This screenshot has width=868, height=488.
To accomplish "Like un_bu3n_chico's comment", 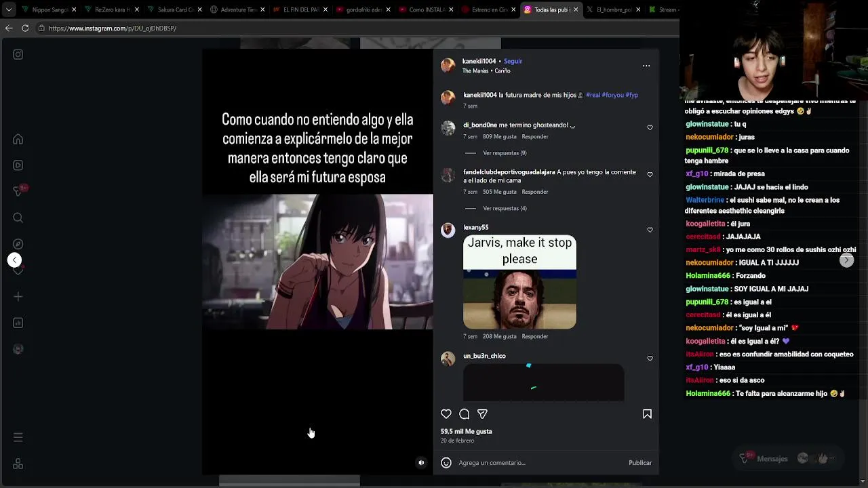I will [x=650, y=359].
